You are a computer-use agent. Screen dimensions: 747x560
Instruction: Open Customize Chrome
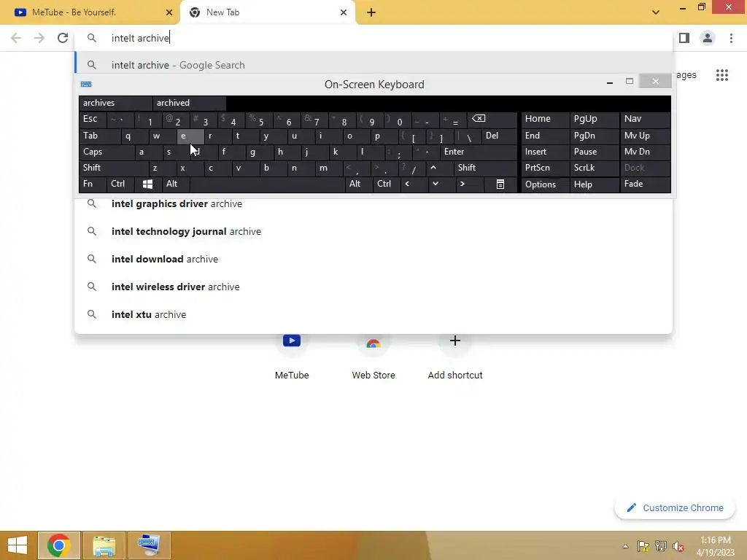click(675, 508)
